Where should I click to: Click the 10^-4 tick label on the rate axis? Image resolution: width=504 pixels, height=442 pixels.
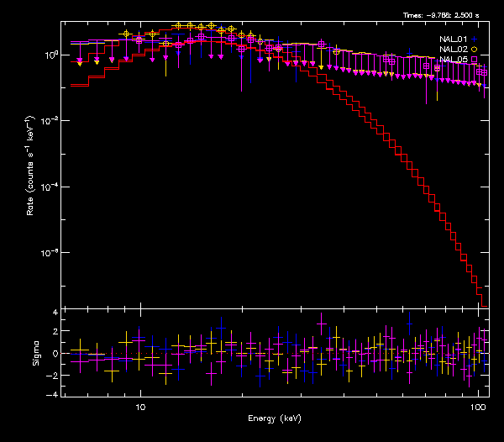pos(50,187)
